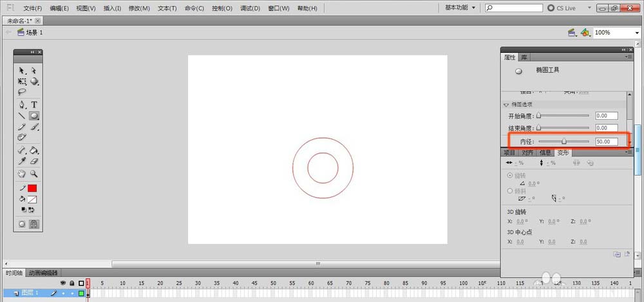The image size is (644, 302).
Task: Collapse the tools panel with double arrows
Action: tap(32, 52)
